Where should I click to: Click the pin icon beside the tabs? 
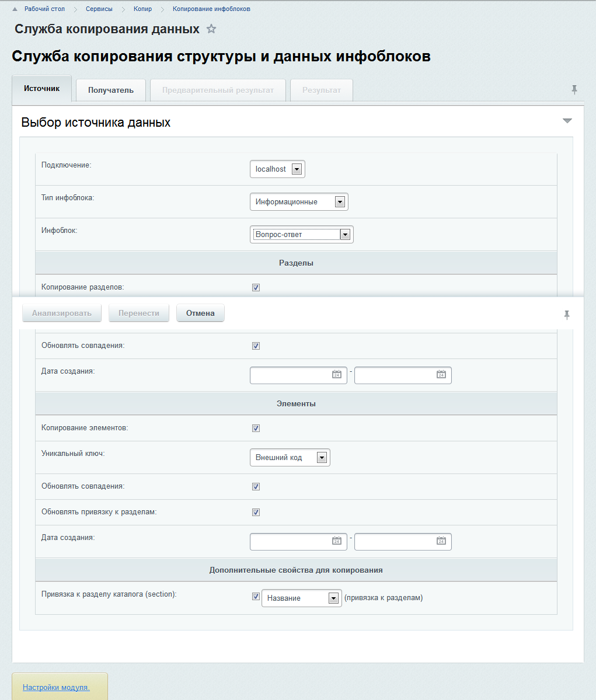click(x=574, y=89)
